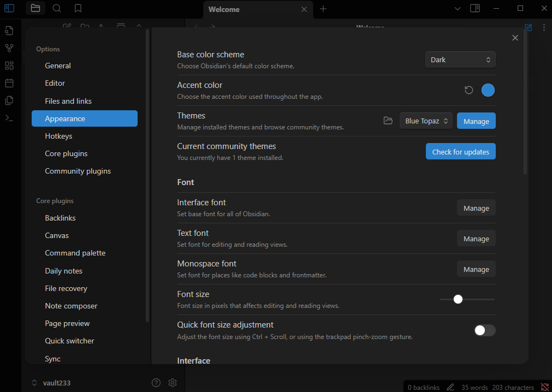This screenshot has height=392, width=552.
Task: Open quick switcher ribbon icon
Action: pyautogui.click(x=9, y=31)
